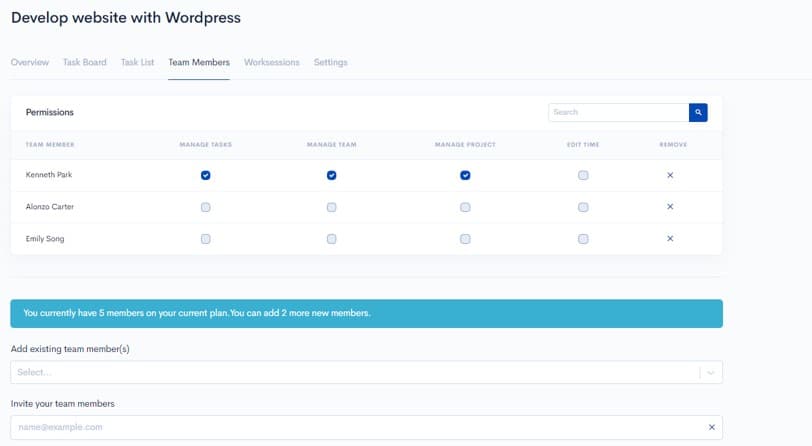The image size is (812, 446).
Task: Open the Task Board tab
Action: [x=84, y=62]
